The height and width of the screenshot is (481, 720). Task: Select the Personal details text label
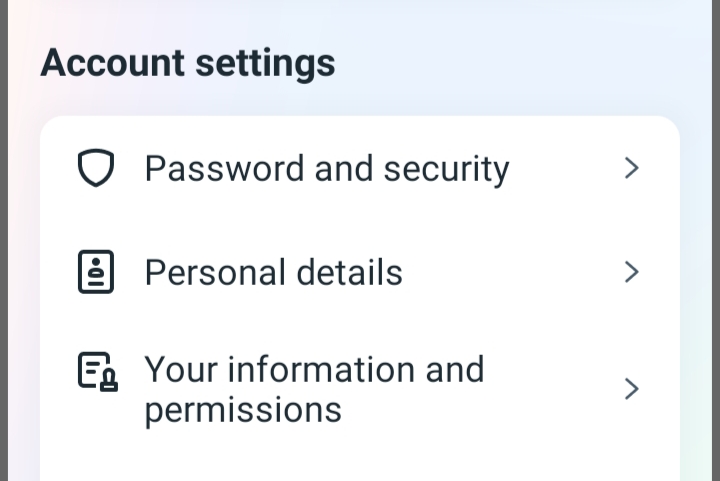(274, 272)
